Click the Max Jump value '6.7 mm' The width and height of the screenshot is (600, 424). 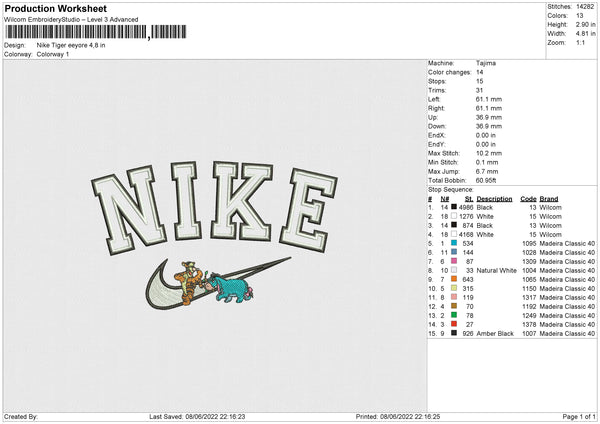[487, 171]
